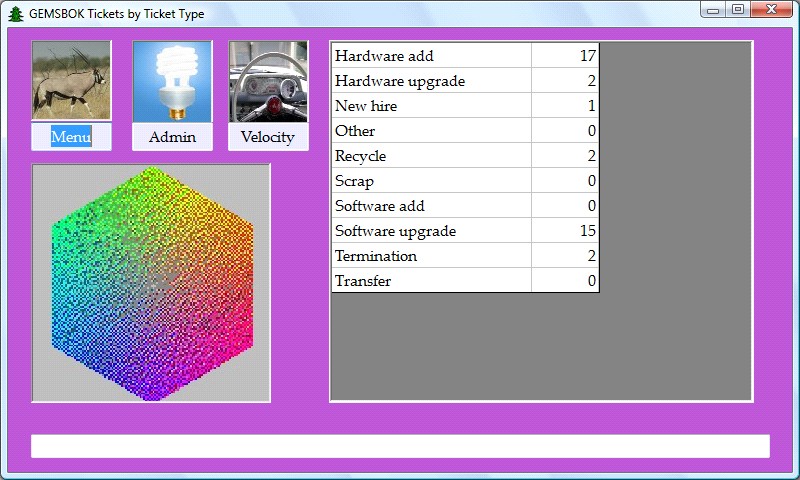The width and height of the screenshot is (800, 480).
Task: Open the Admin label button
Action: pos(172,137)
